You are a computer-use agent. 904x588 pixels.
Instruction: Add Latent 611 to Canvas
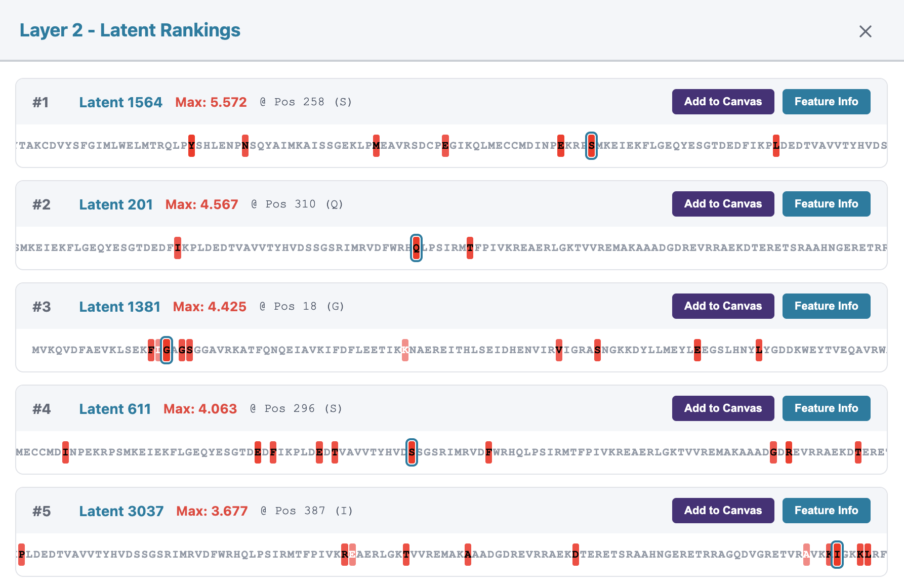coord(723,408)
